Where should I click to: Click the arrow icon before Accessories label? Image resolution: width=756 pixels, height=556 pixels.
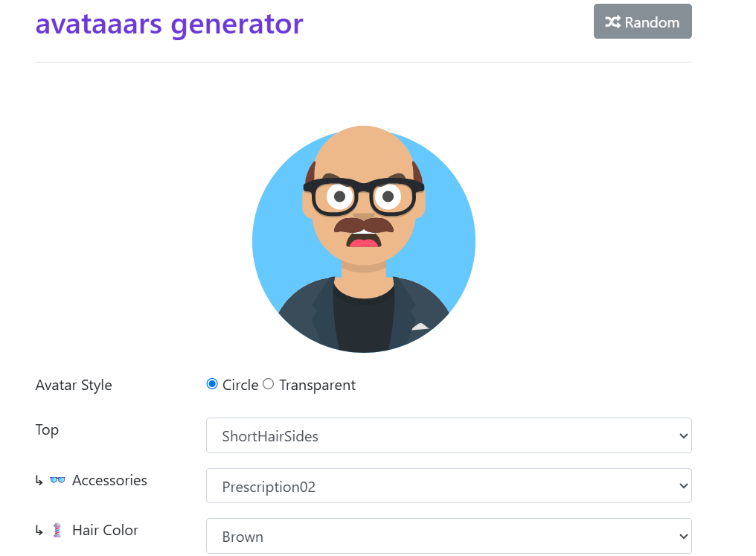[39, 481]
